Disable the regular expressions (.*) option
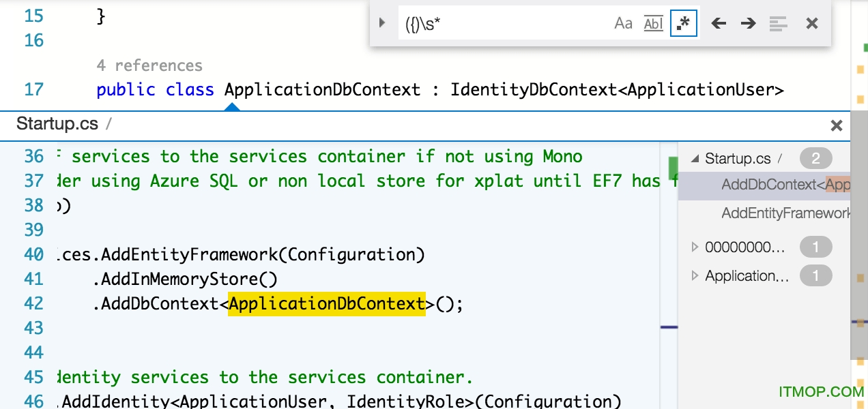This screenshot has height=409, width=868. tap(683, 22)
